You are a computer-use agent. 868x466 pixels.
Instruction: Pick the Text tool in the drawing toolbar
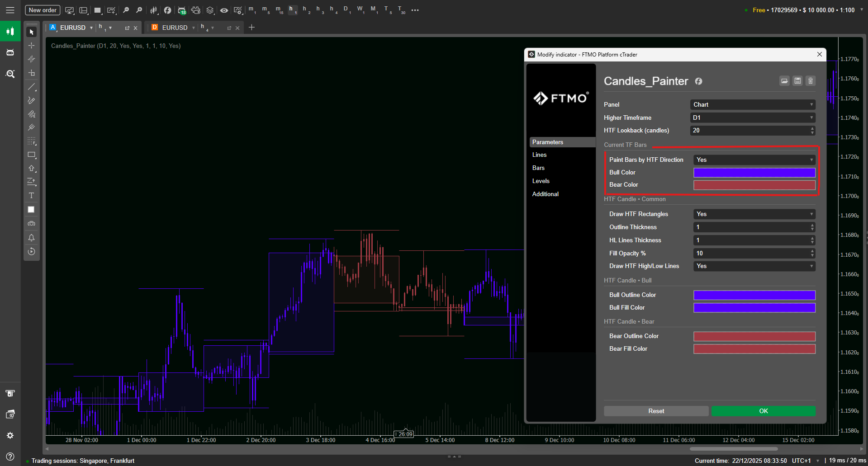click(31, 196)
